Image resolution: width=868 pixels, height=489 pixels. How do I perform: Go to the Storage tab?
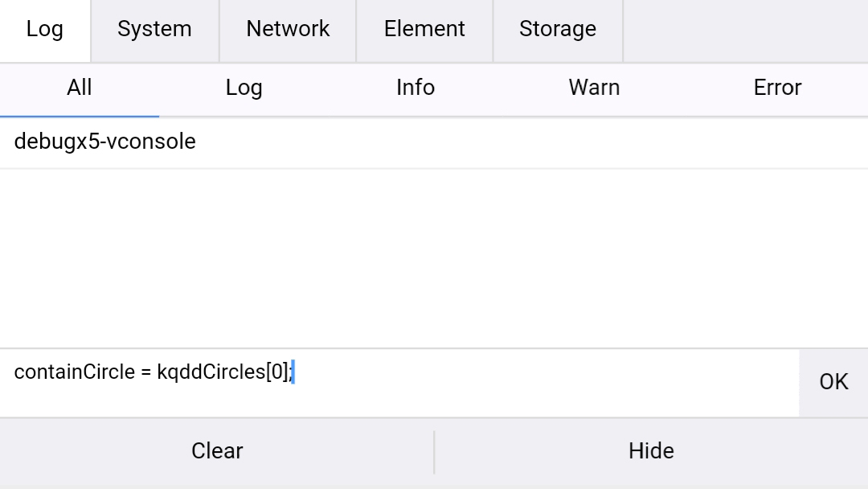pos(558,30)
